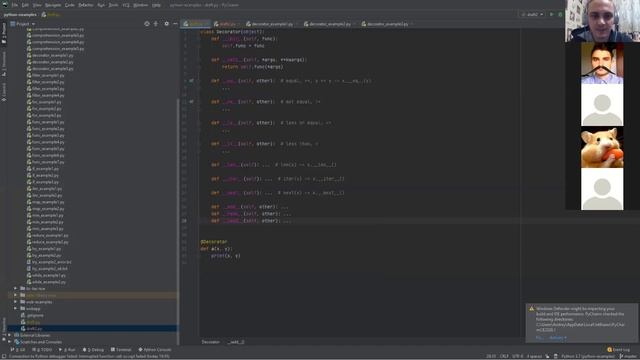Image resolution: width=640 pixels, height=360 pixels.
Task: Open Project panel settings gear
Action: (167, 24)
